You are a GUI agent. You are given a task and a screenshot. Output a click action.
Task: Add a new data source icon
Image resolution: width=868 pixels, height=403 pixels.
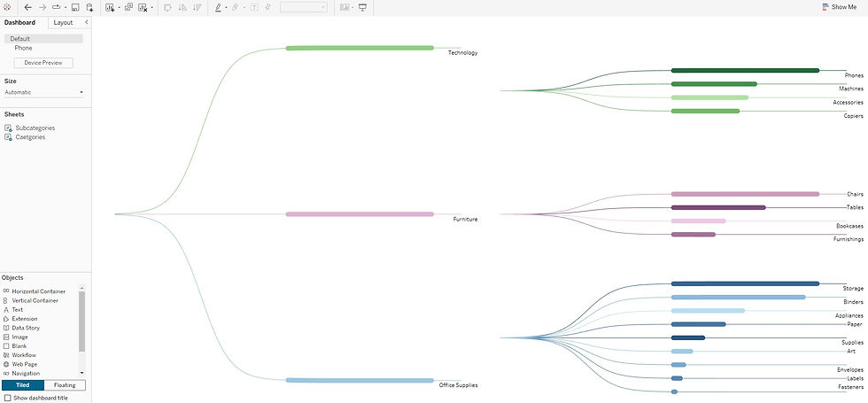pos(89,7)
